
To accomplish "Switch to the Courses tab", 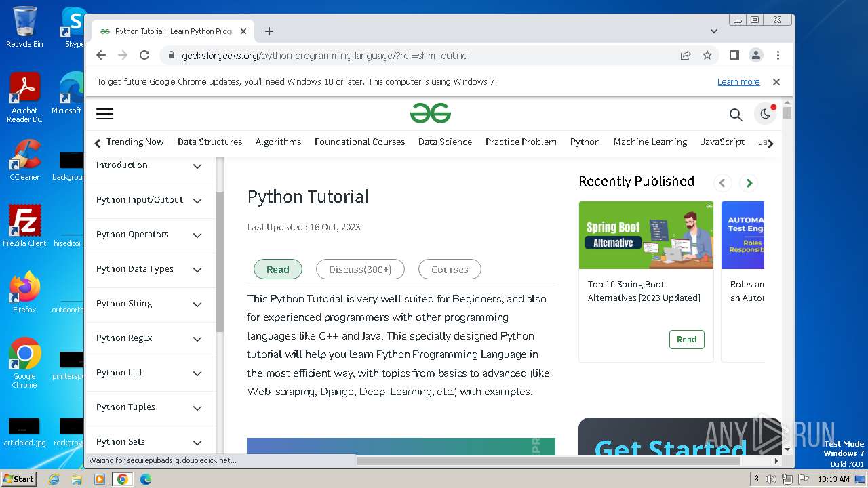I will (450, 269).
